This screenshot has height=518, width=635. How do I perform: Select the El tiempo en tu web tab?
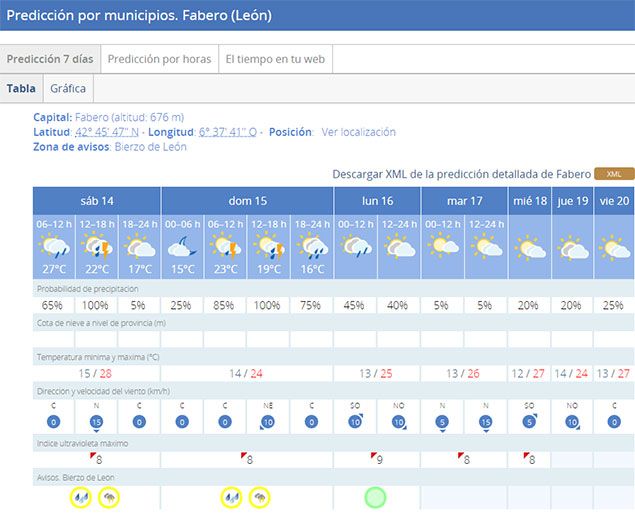coord(275,59)
